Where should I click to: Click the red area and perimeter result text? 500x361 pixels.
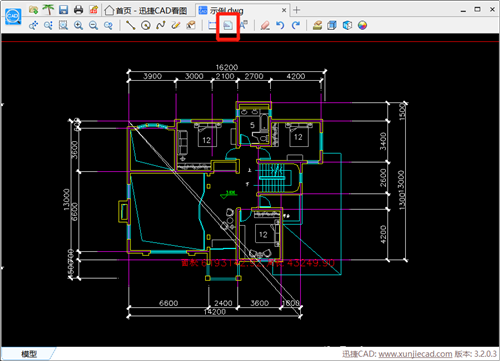(258, 263)
